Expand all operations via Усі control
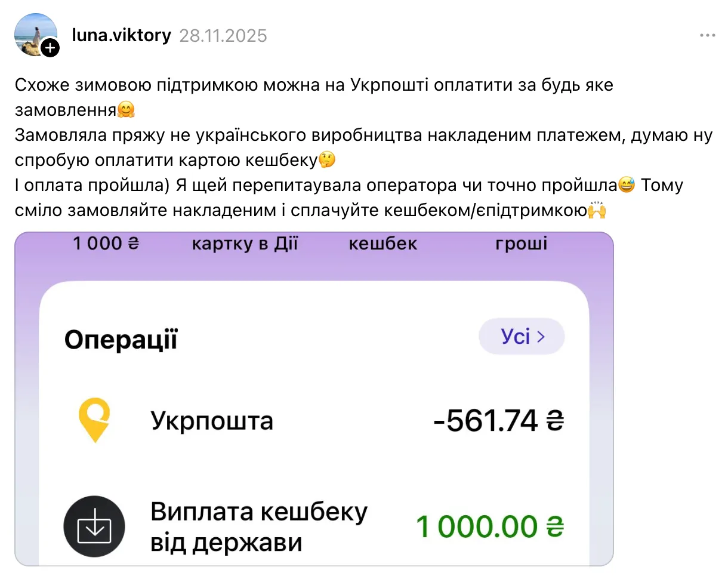This screenshot has width=728, height=579. point(522,336)
